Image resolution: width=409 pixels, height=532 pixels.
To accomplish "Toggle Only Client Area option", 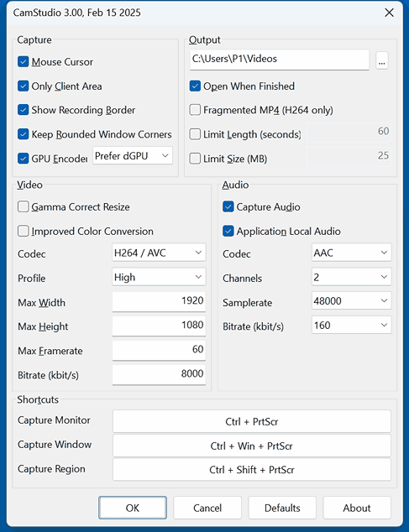I will (x=24, y=86).
